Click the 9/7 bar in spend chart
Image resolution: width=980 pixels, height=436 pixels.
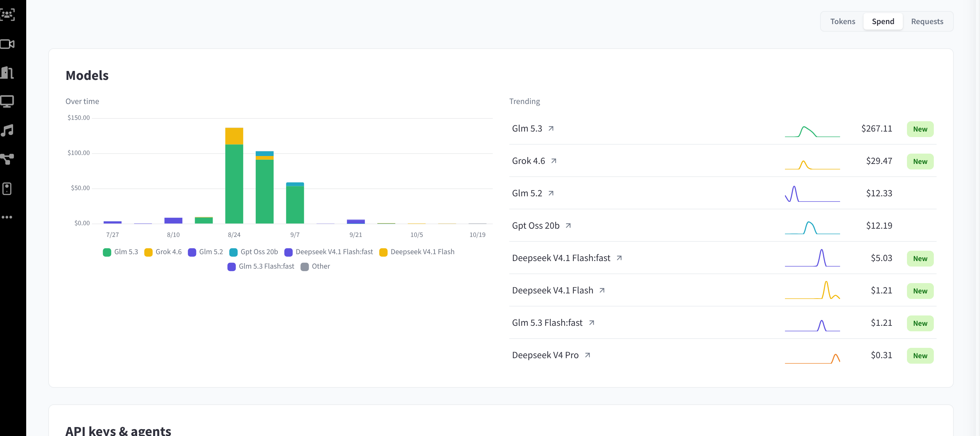(295, 203)
